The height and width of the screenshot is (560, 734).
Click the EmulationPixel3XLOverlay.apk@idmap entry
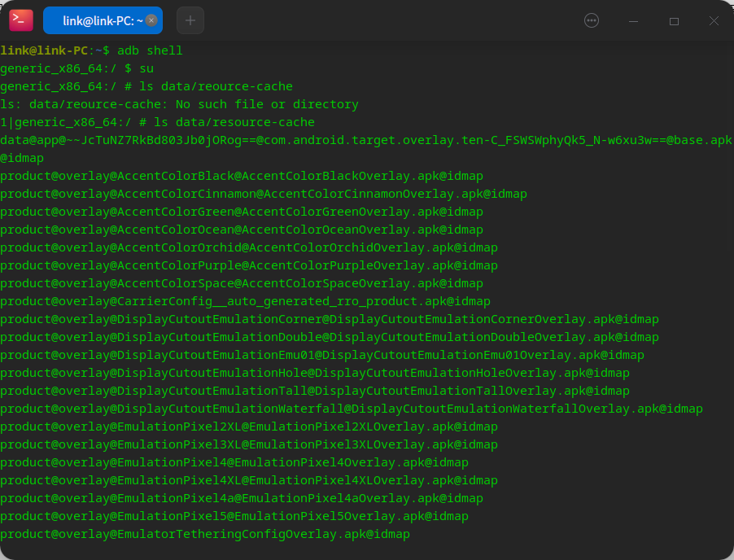pyautogui.click(x=249, y=444)
